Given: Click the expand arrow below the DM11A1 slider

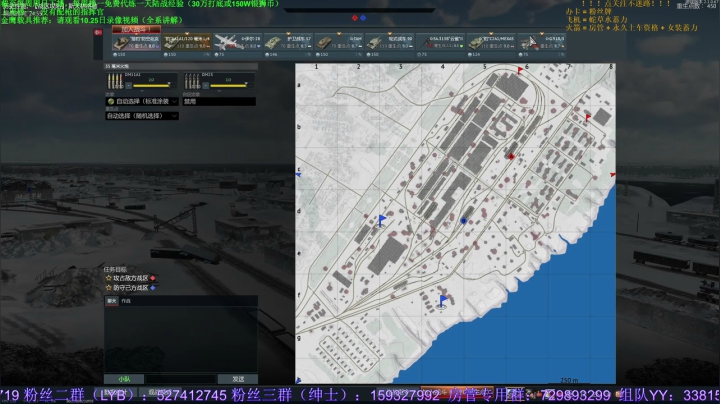Looking at the screenshot, I should click(x=141, y=91).
